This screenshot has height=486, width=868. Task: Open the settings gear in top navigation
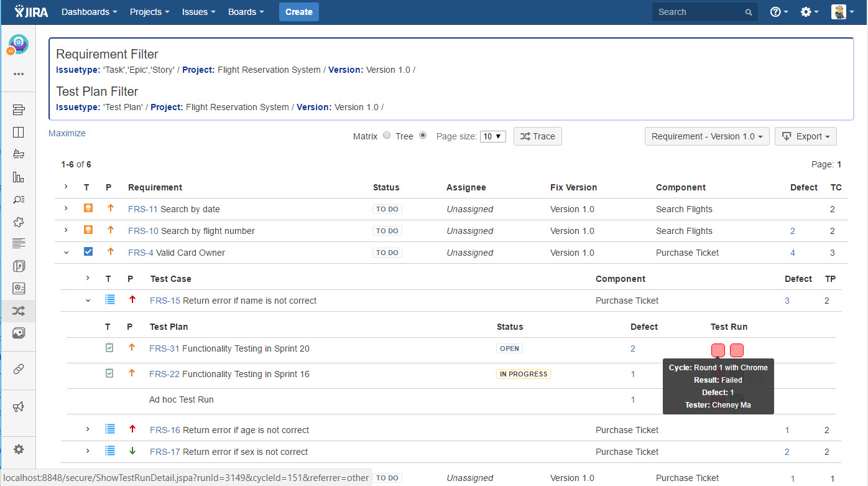click(809, 12)
